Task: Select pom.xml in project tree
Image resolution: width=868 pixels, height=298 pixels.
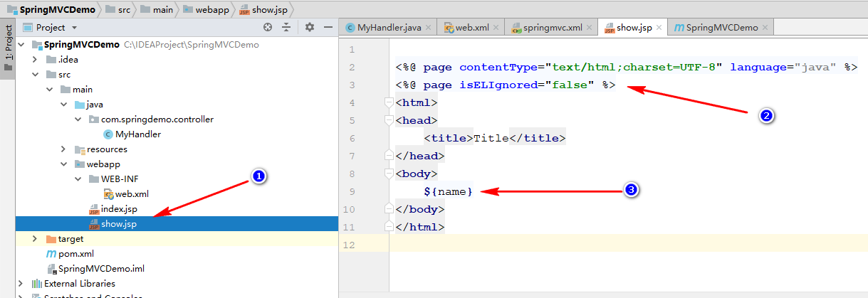Action: point(76,253)
